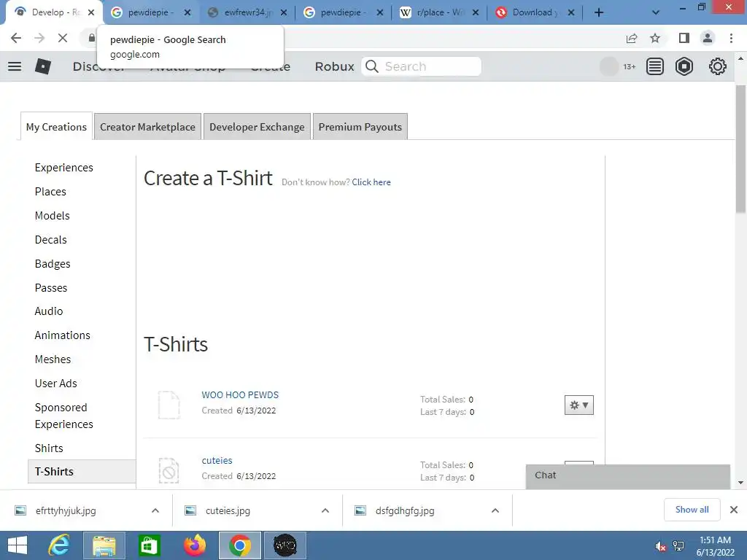Screen dimensions: 747x560
Task: Open the Roblox notifications feed icon
Action: coord(655,66)
